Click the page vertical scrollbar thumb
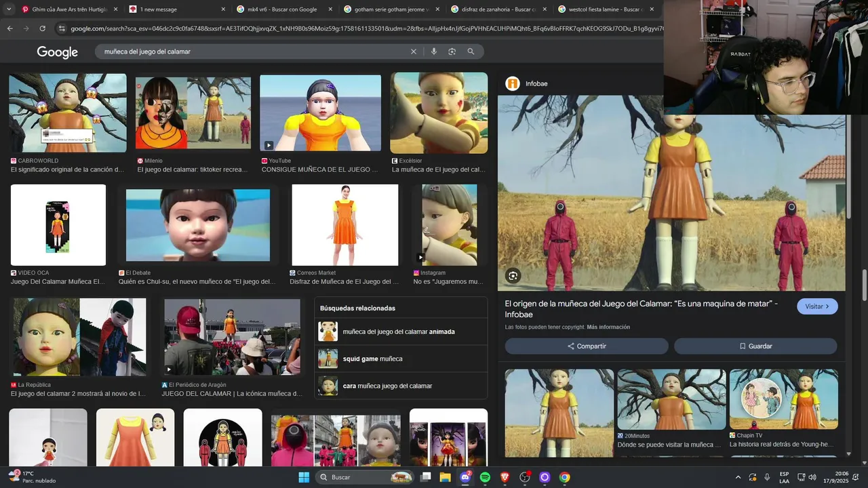The image size is (868, 488). coord(865,285)
